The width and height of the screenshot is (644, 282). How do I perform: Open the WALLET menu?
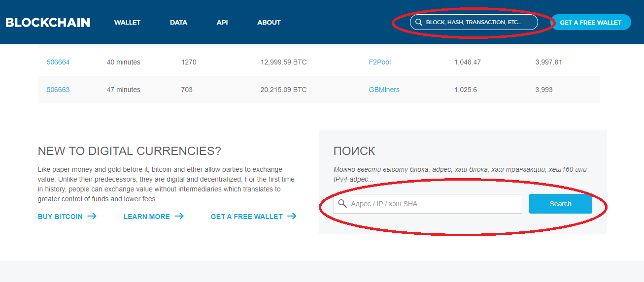click(x=127, y=22)
